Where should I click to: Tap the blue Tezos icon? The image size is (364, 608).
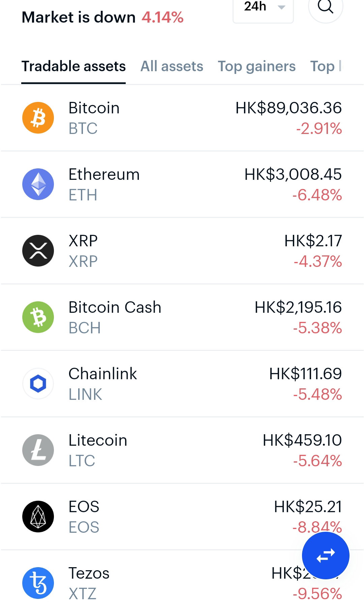pyautogui.click(x=38, y=583)
